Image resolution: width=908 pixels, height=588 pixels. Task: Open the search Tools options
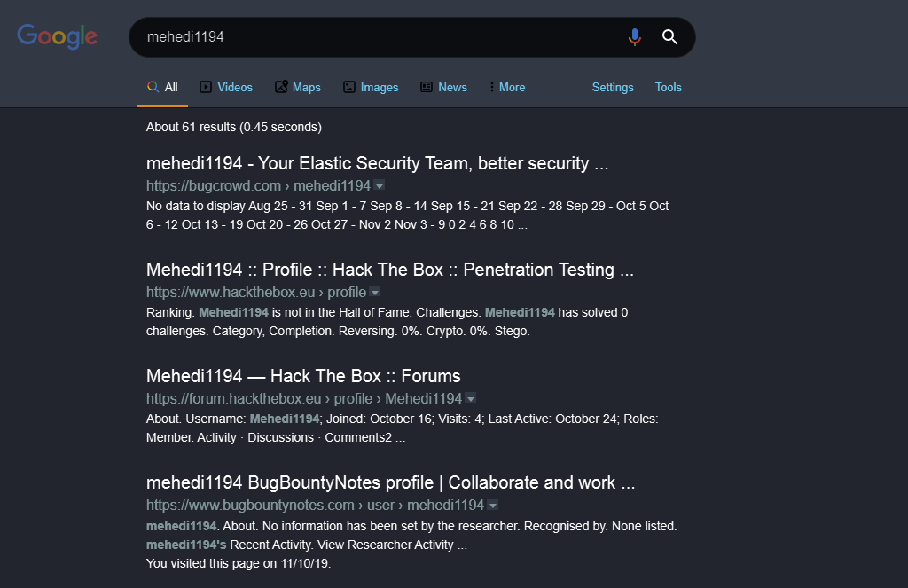[669, 88]
